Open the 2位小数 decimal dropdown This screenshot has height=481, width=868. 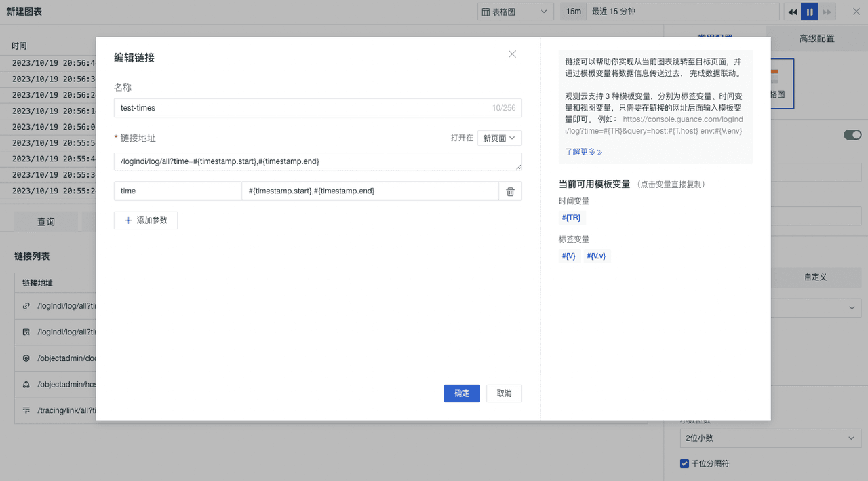pyautogui.click(x=770, y=438)
